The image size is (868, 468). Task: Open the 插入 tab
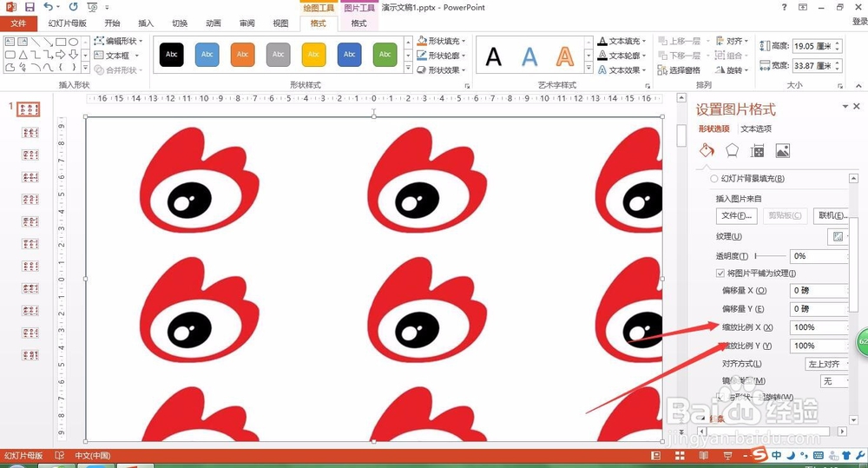(146, 23)
